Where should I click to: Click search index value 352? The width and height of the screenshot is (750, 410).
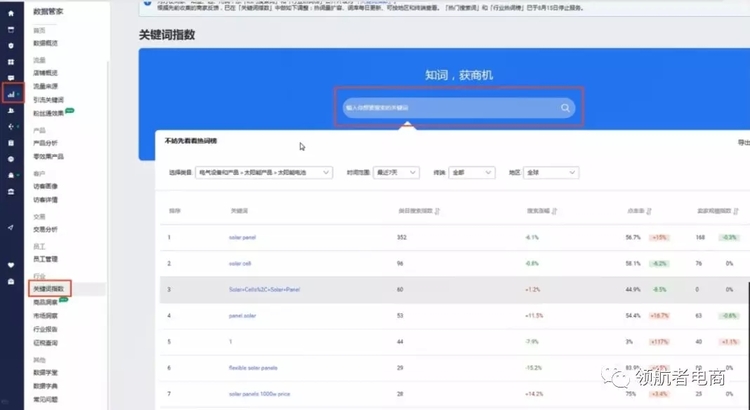[401, 237]
